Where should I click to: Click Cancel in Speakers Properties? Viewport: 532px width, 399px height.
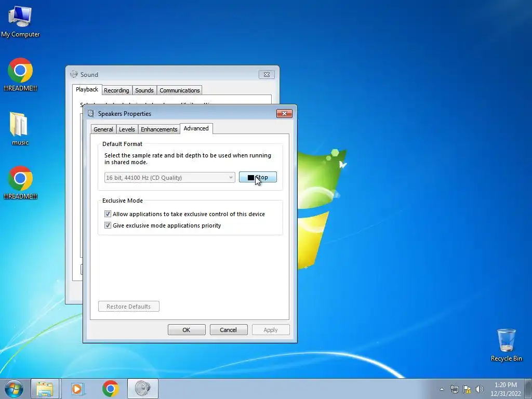(x=229, y=330)
